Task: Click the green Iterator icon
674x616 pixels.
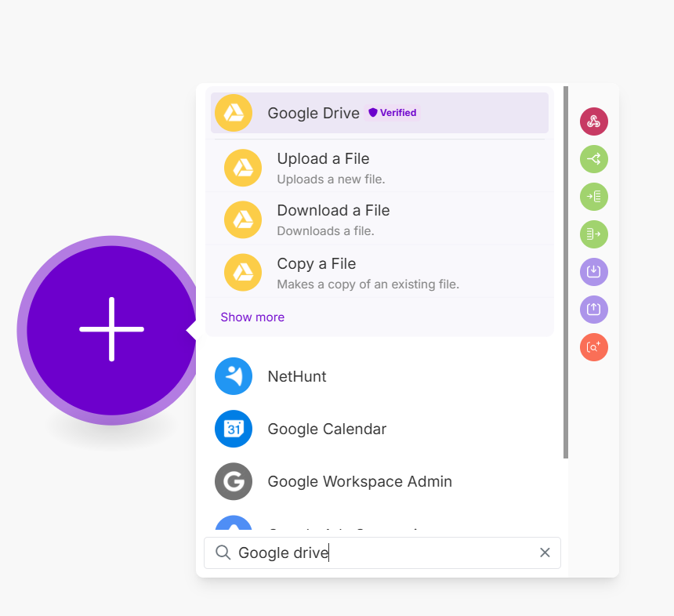Action: click(593, 197)
